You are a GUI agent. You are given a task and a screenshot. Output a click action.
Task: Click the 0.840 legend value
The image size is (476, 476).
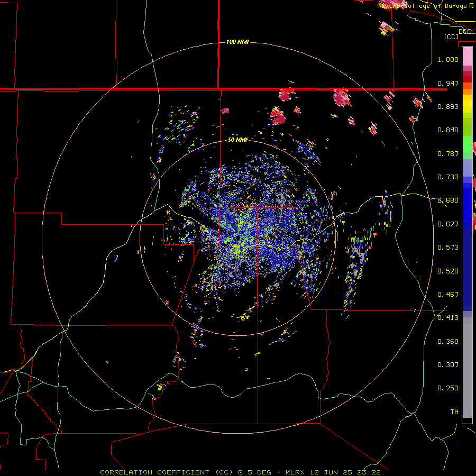(x=448, y=130)
